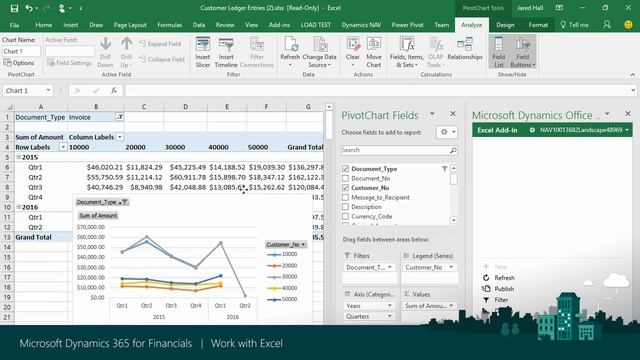Uncheck the Document_Type field checkbox
Screen dimensions: 640x360
pos(345,169)
